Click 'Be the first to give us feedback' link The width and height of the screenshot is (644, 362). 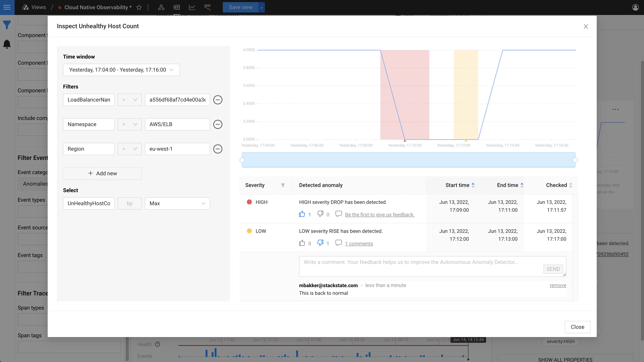[x=379, y=215]
